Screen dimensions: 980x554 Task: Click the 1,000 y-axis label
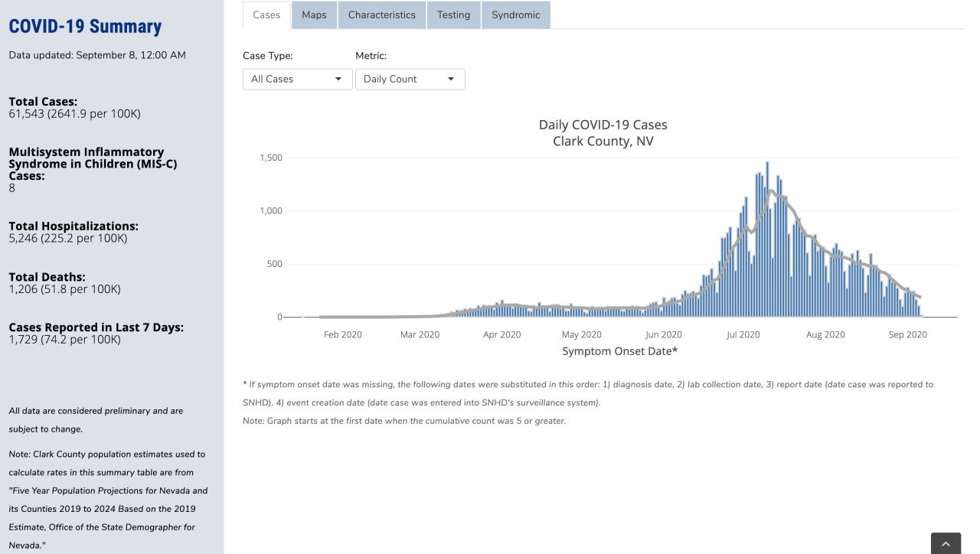click(x=270, y=210)
